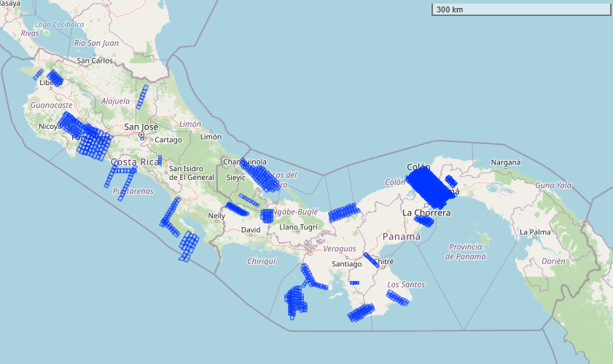613x364 pixels.
Task: Click the blue diagonal strip west of Chitré
Action: (371, 260)
